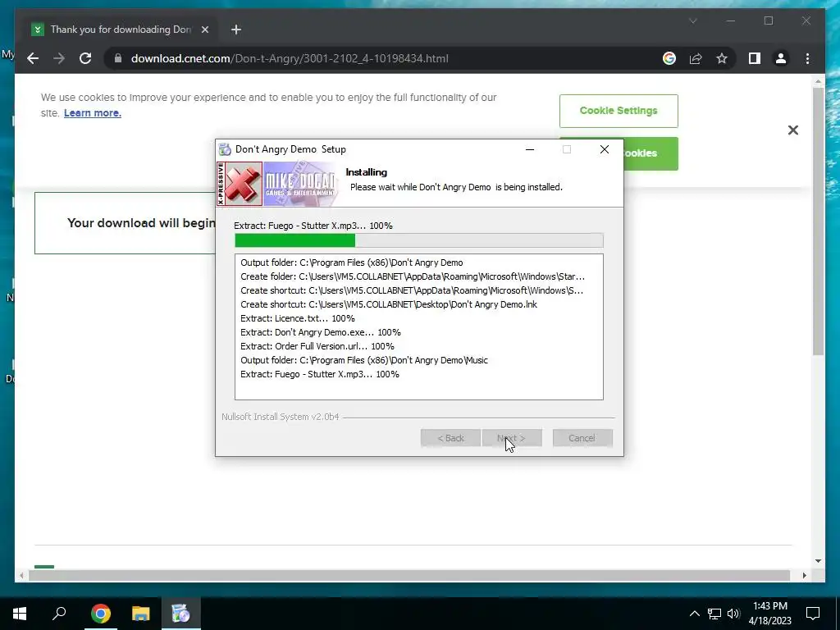The image size is (840, 630).
Task: Open a new Chrome tab
Action: pos(236,30)
